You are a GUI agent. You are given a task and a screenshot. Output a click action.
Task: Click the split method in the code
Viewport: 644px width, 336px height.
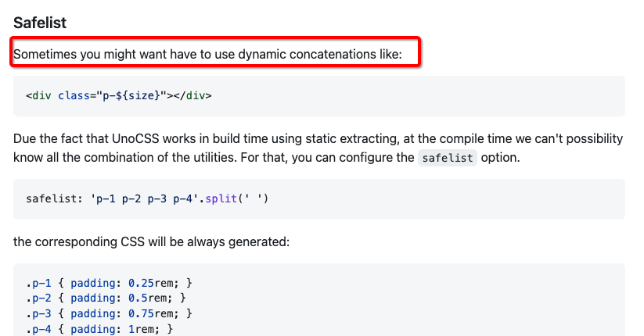(x=222, y=199)
